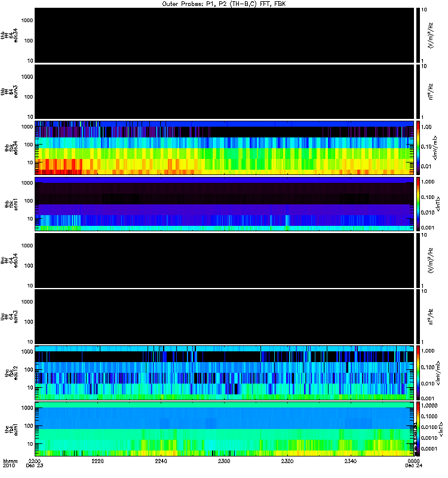The image size is (448, 478).
Task: Click the thb fbk edc34 spectrogram panel
Action: (x=224, y=148)
